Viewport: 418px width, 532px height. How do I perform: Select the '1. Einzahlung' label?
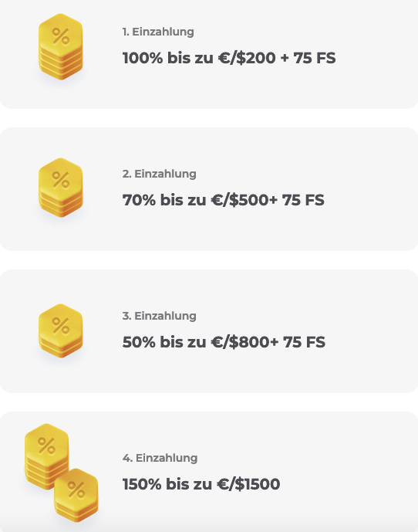158,32
